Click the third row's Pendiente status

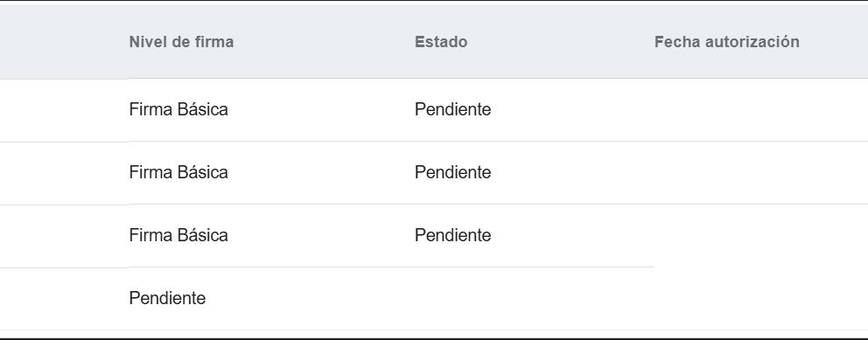pyautogui.click(x=452, y=235)
